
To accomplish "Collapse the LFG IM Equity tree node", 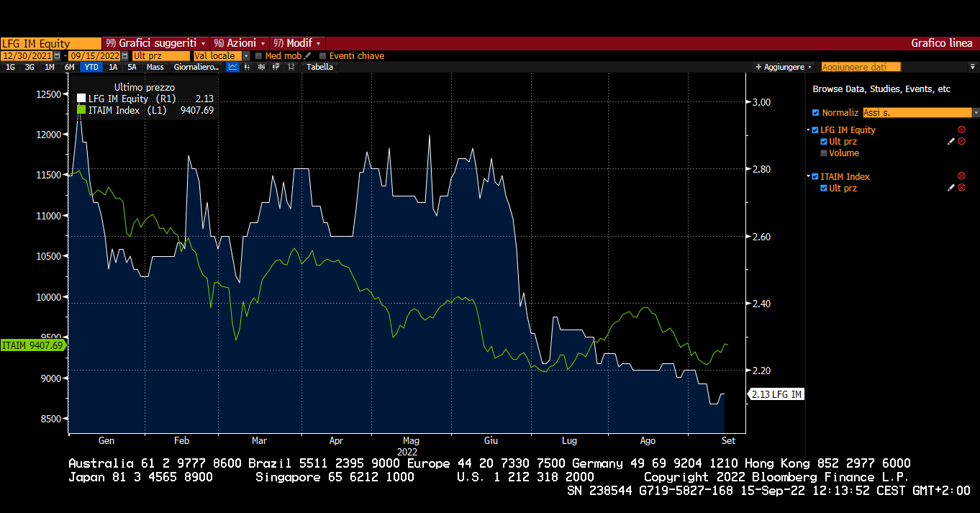I will point(808,130).
